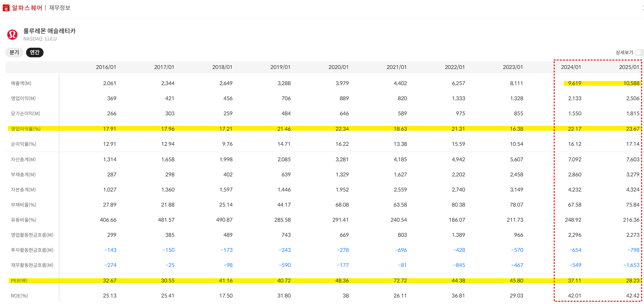Click the 영업활동현금흐름(M) row label
Viewport: 644px width, 304px height.
(x=32, y=235)
